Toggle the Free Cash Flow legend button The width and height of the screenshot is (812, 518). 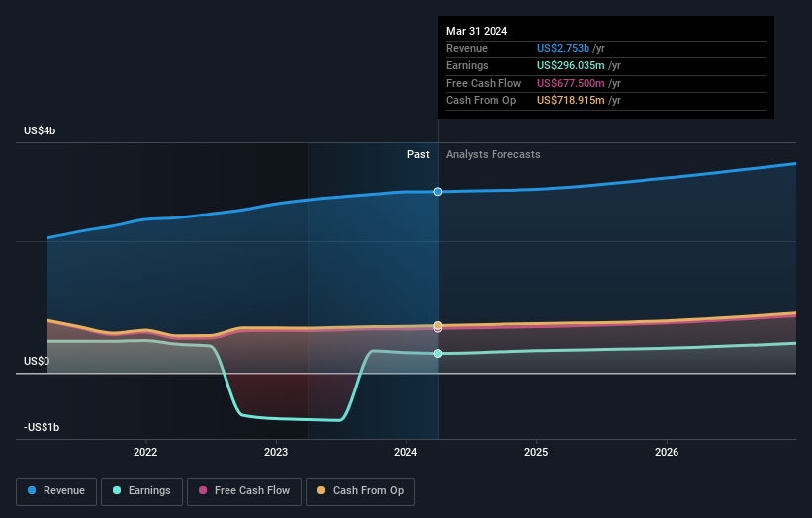pos(244,491)
